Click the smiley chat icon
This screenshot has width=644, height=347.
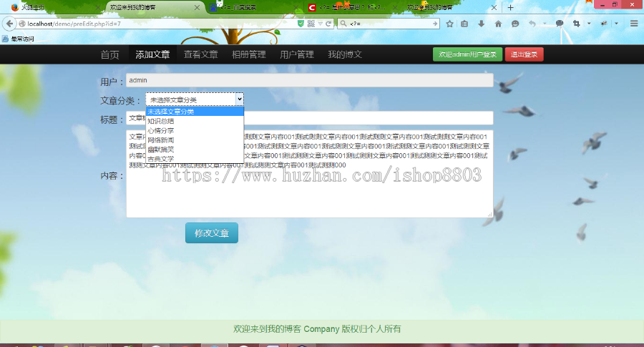[x=515, y=24]
